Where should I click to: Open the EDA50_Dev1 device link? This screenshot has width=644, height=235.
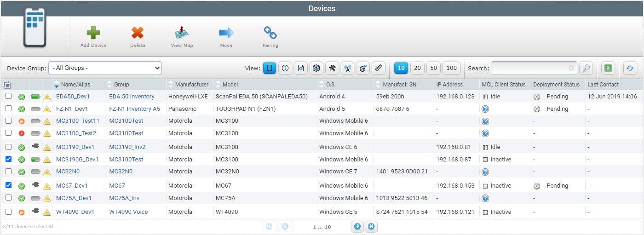(73, 97)
